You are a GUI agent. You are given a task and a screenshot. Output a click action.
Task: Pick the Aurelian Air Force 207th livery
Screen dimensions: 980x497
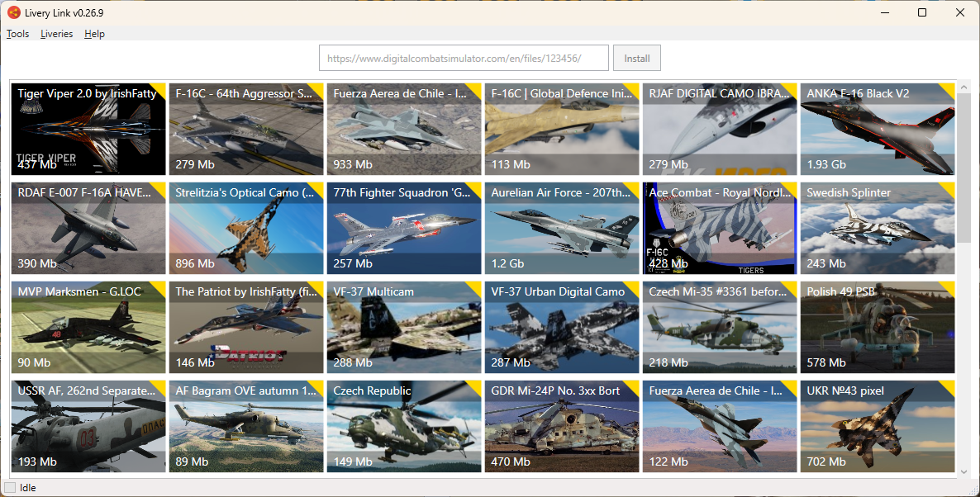[x=562, y=229]
